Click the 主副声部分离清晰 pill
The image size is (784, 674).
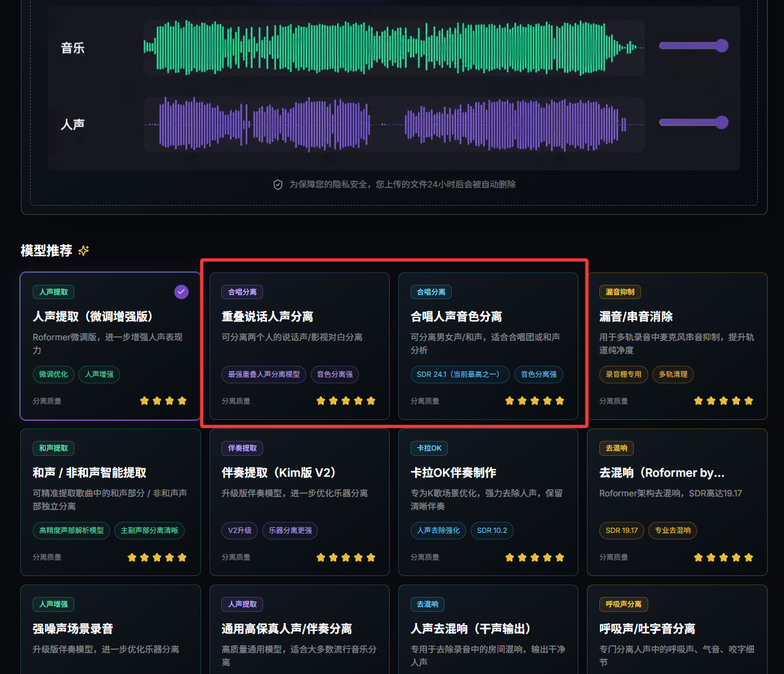click(x=149, y=530)
